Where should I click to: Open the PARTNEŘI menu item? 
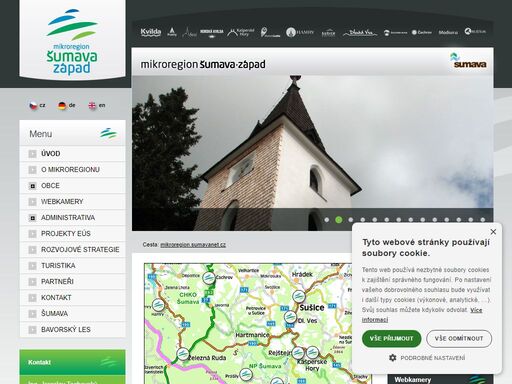[72, 282]
